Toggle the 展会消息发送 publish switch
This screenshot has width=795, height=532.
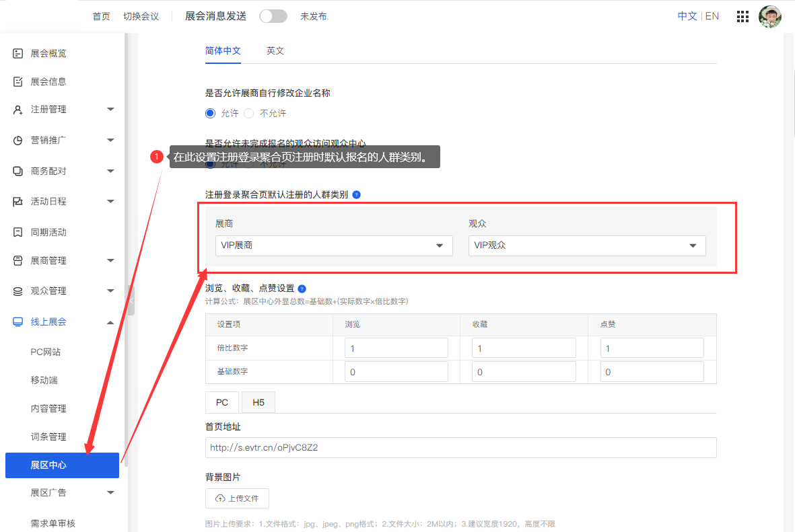coord(272,16)
